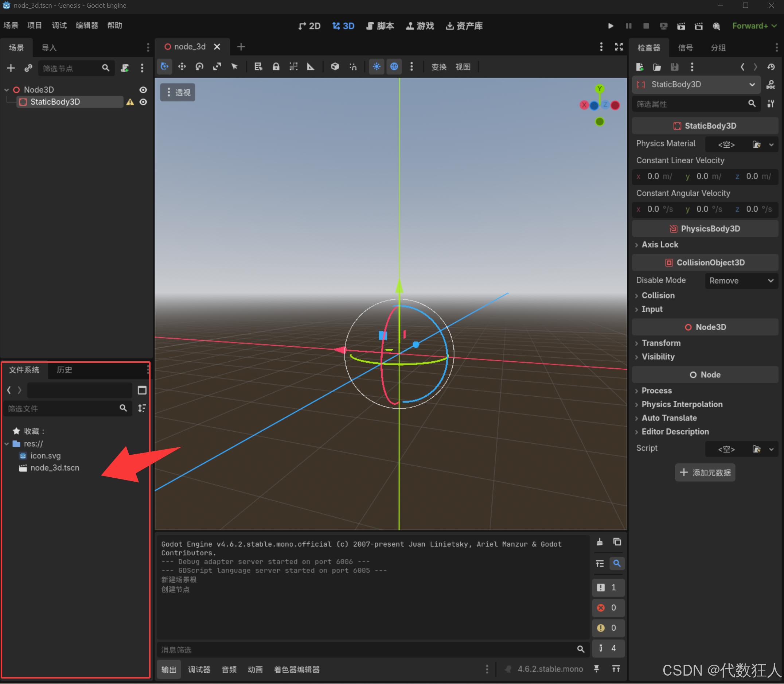The width and height of the screenshot is (784, 684).
Task: Select the Scale mode tool
Action: (217, 67)
